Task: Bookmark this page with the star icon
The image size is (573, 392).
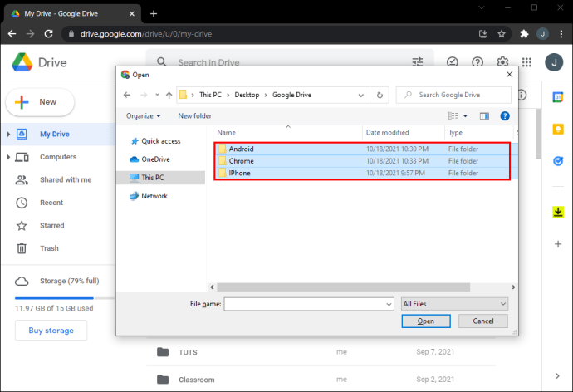Action: pyautogui.click(x=502, y=34)
